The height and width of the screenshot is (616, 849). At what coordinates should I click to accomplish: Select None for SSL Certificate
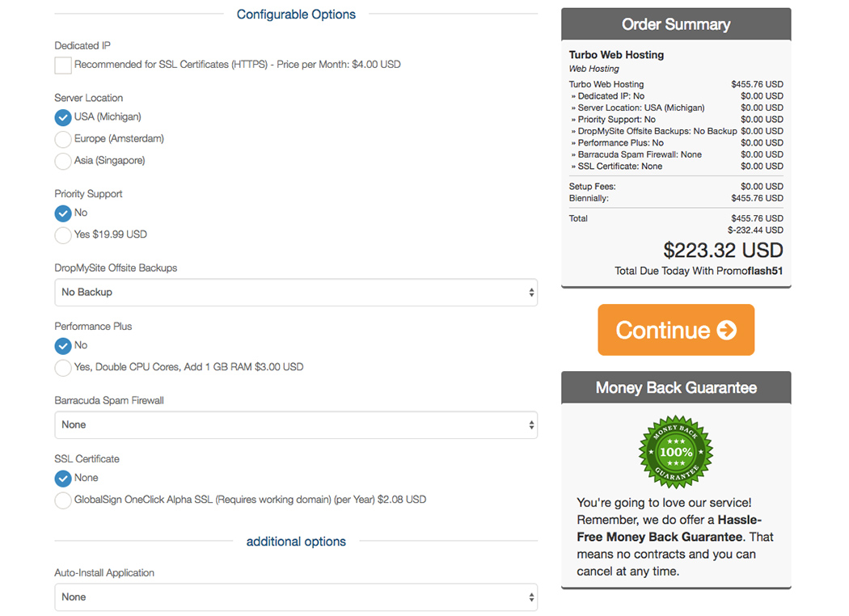coord(63,479)
